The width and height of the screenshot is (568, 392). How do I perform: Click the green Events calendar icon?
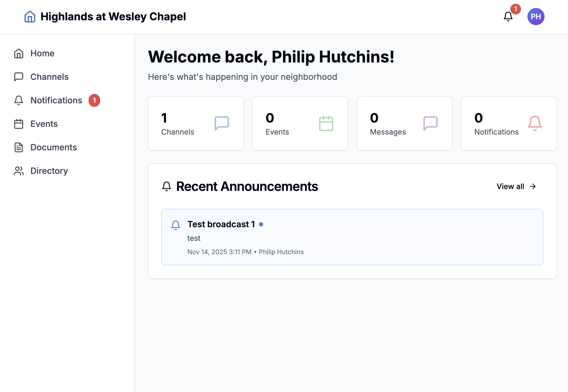click(x=326, y=123)
